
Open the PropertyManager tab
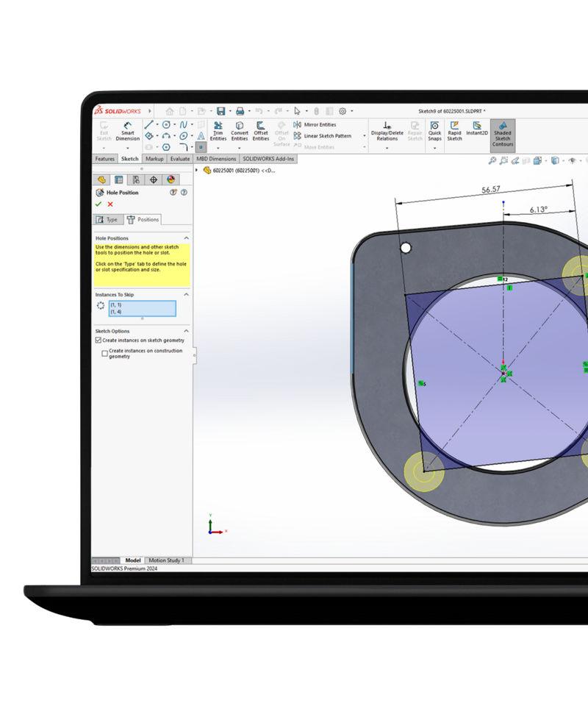point(119,179)
